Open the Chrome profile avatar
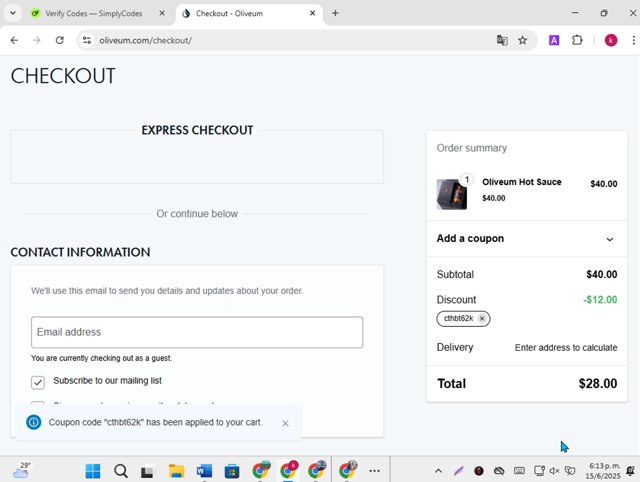 click(x=611, y=40)
